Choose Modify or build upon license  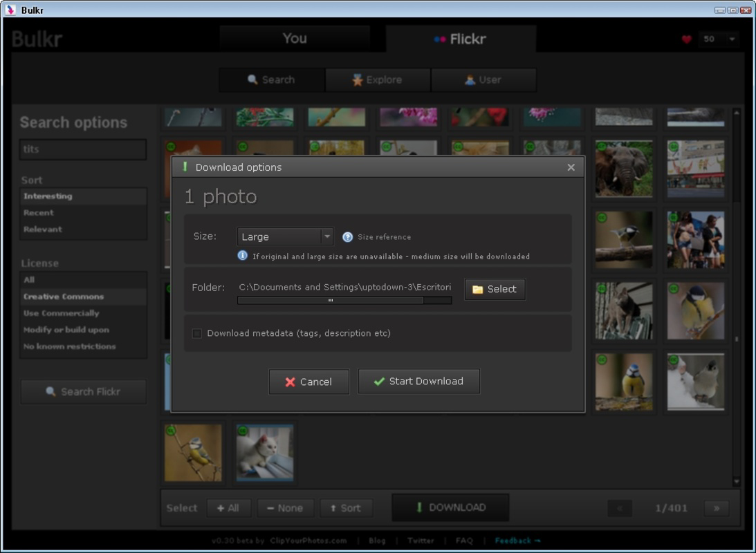[x=83, y=330]
